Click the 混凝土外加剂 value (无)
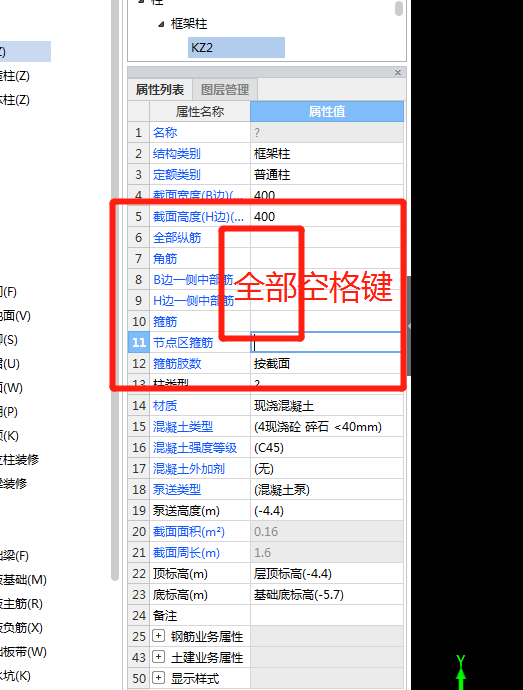Viewport: 523px width, 690px height. [x=327, y=469]
